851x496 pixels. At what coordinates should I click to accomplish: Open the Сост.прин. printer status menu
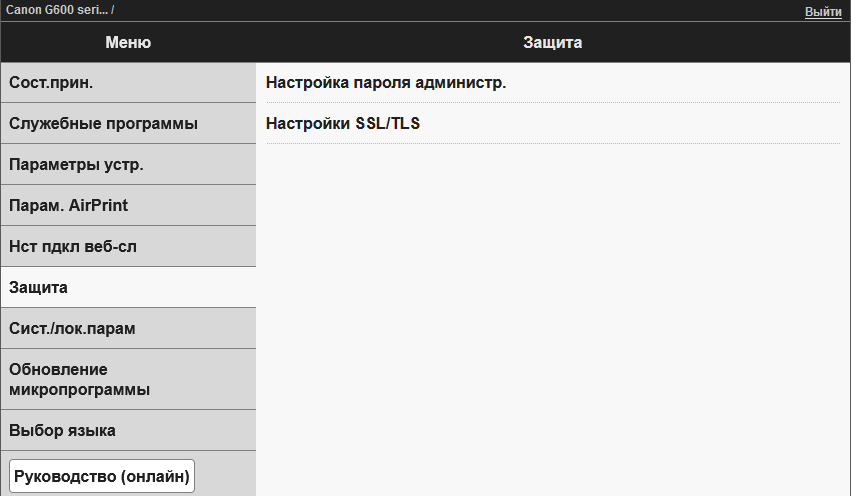coord(127,83)
